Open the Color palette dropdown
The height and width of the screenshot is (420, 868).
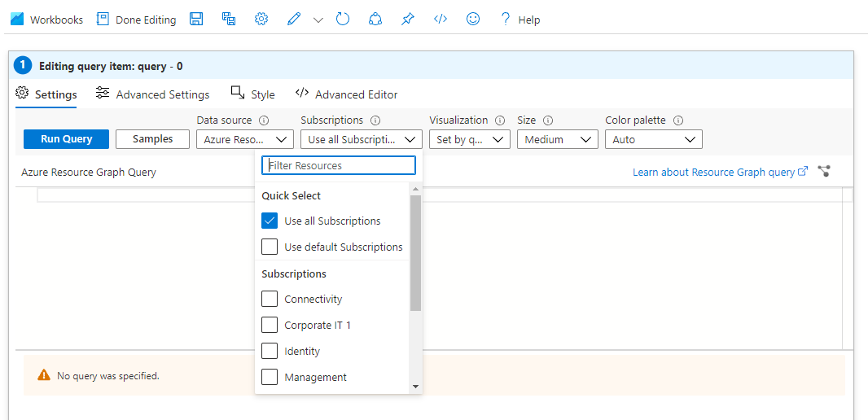point(653,139)
